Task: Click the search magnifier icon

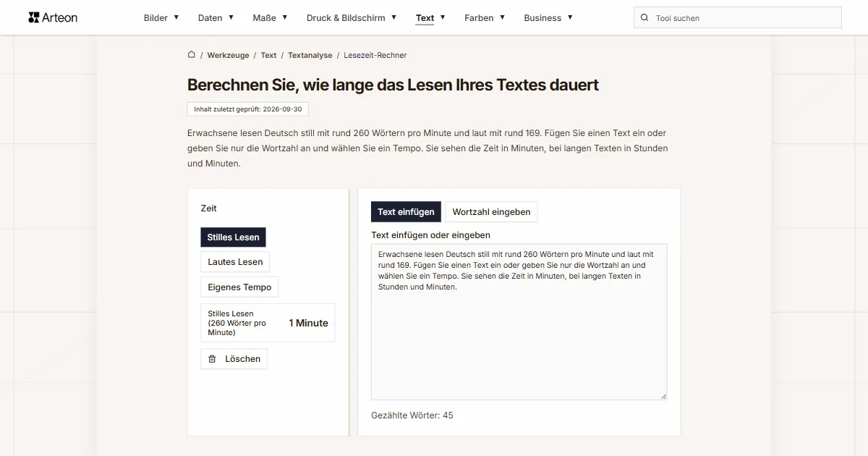Action: pos(644,17)
